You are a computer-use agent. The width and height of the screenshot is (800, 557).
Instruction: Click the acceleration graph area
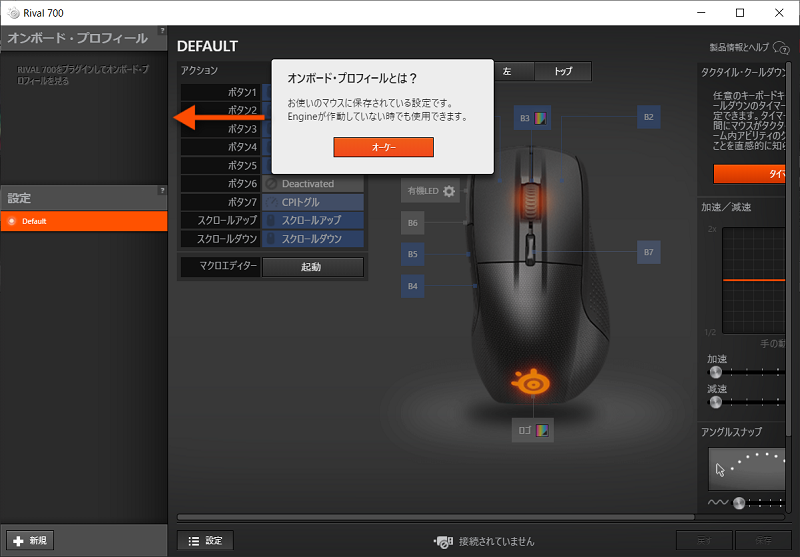754,280
